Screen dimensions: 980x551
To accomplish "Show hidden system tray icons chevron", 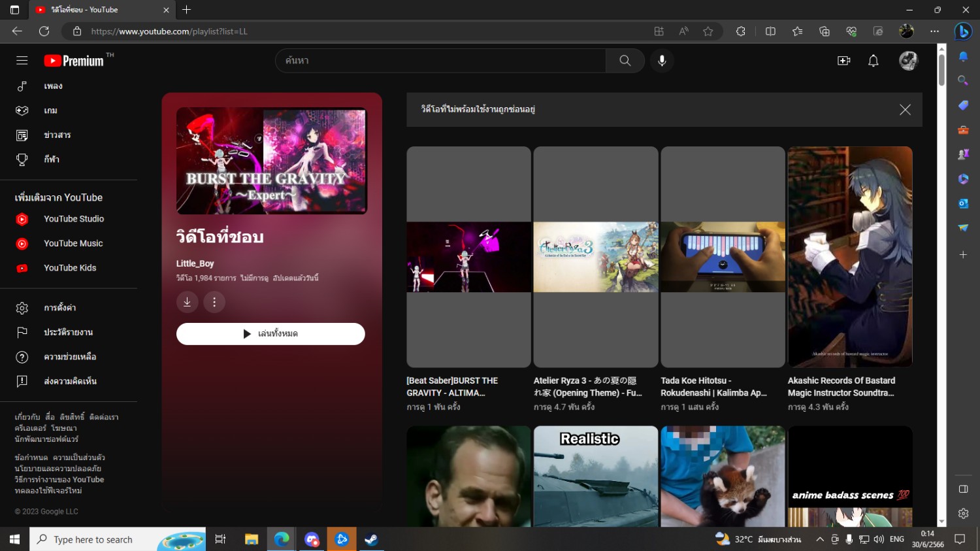I will pos(820,539).
